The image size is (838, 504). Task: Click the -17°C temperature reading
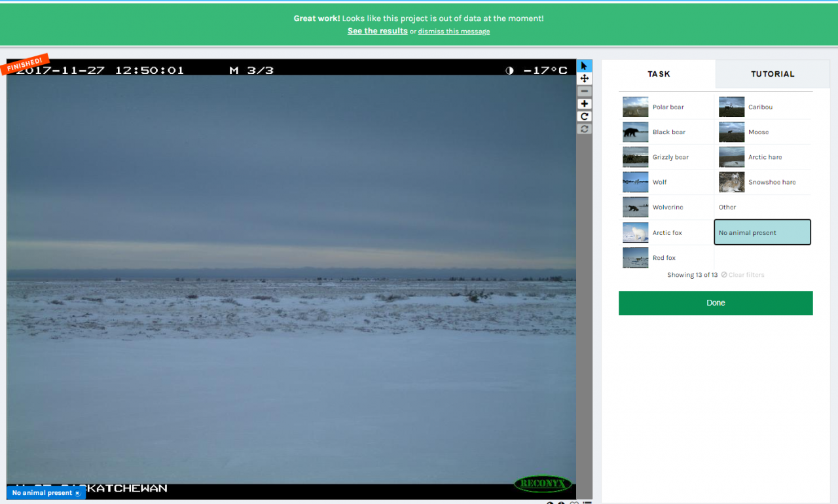545,70
